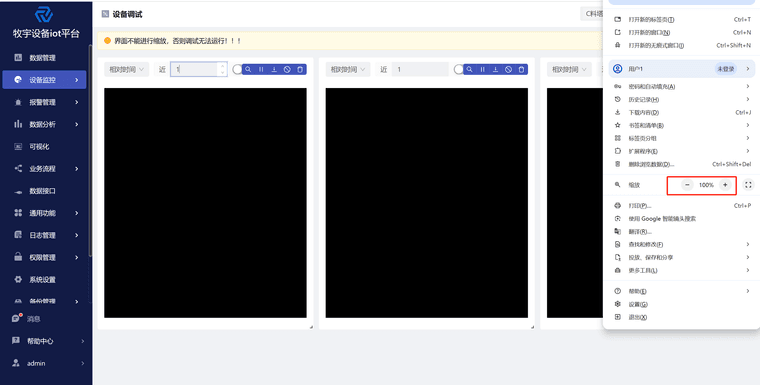
Task: Open 系统设置 gear item in sidebar
Action: (x=45, y=280)
